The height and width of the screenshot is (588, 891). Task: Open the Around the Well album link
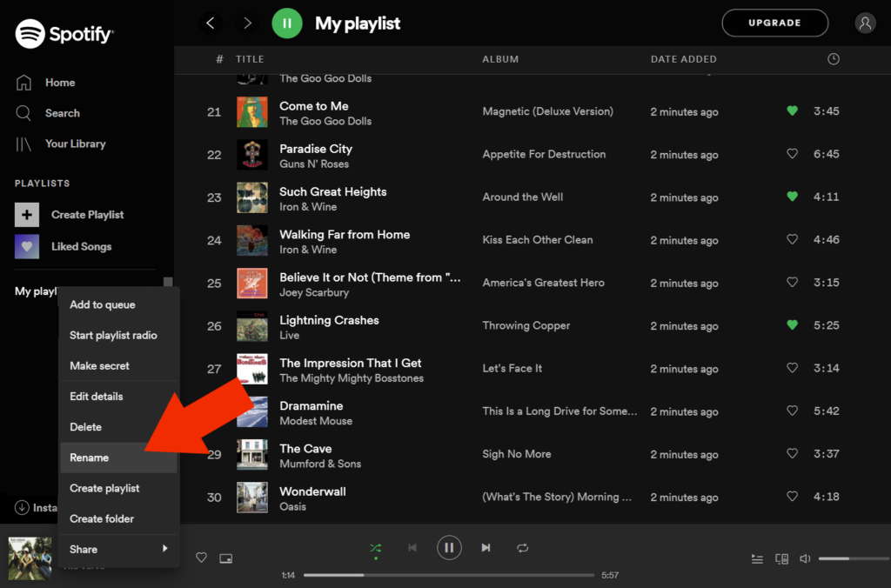tap(523, 197)
